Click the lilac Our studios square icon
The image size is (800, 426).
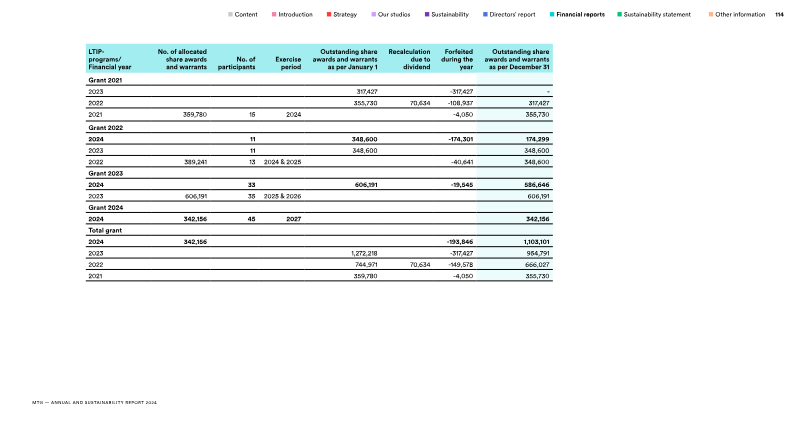click(373, 15)
